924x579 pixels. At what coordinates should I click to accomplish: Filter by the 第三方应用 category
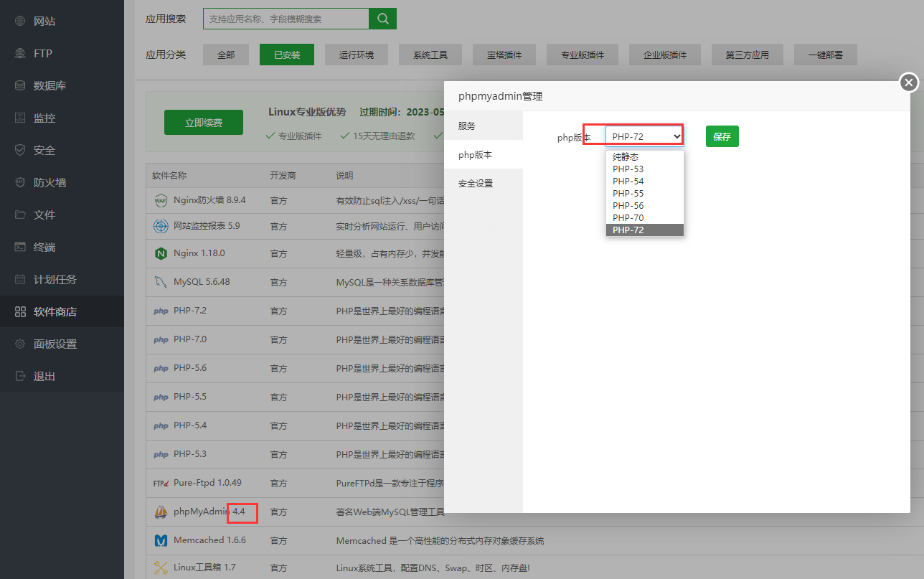748,55
